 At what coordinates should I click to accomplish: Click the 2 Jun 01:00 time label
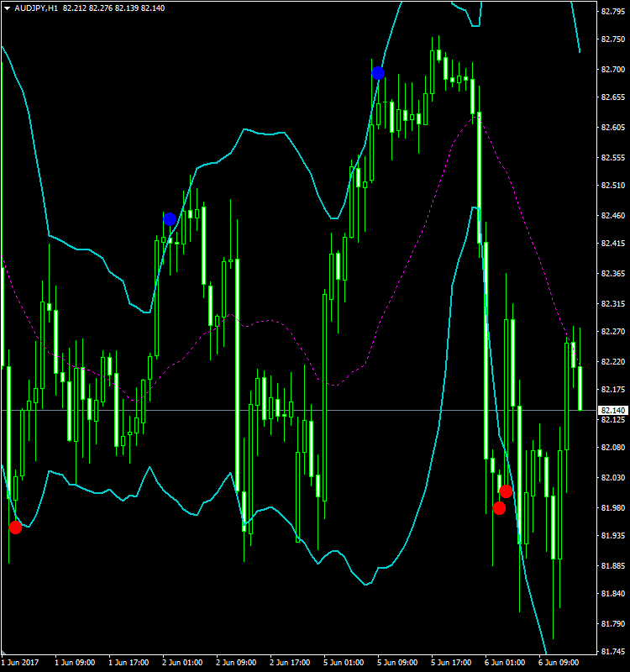pyautogui.click(x=182, y=663)
